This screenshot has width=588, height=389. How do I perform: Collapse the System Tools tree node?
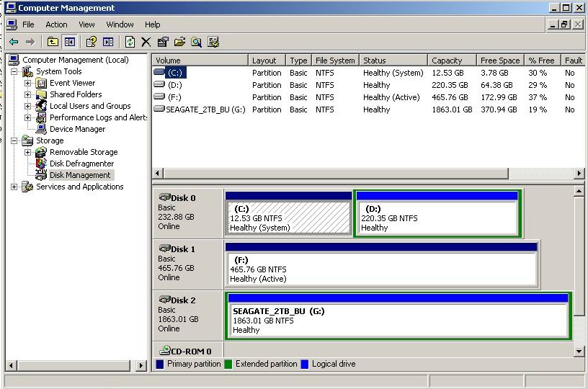[14, 71]
